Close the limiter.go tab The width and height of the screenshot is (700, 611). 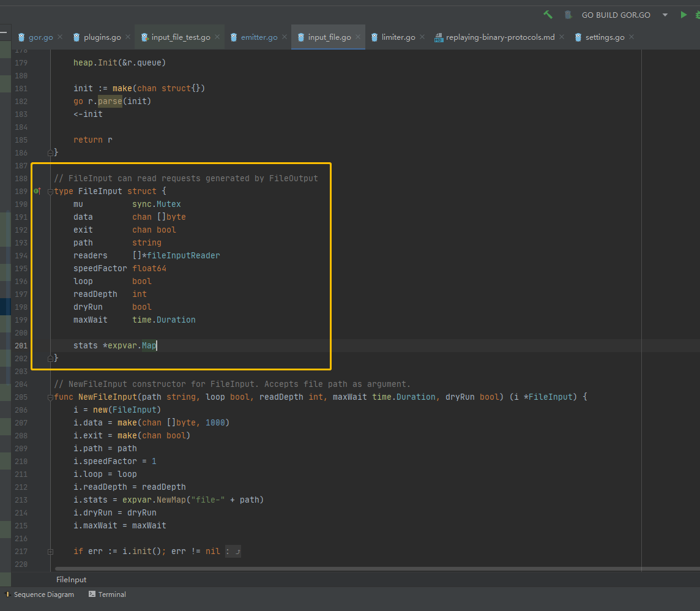[x=422, y=37]
